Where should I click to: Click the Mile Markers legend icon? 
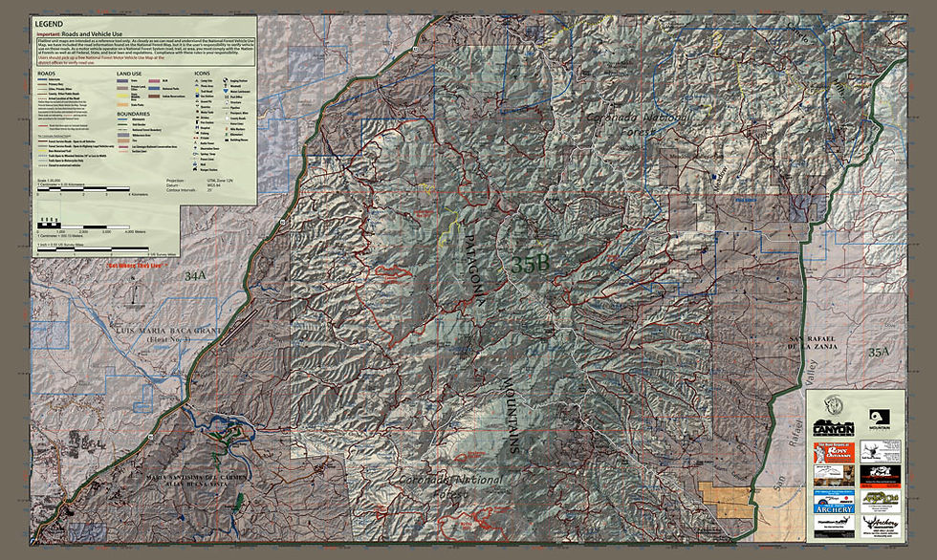tap(227, 129)
